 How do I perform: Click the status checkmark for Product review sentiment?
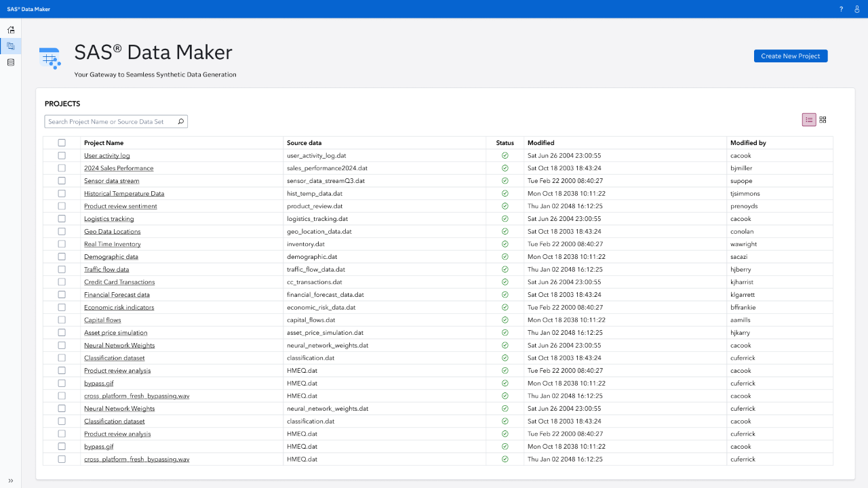pos(505,206)
